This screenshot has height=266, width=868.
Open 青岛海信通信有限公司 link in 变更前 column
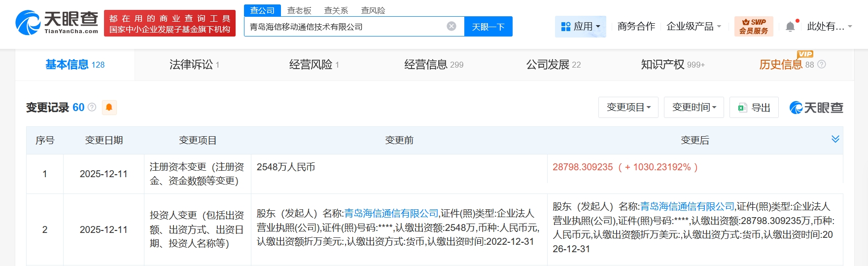(x=391, y=213)
